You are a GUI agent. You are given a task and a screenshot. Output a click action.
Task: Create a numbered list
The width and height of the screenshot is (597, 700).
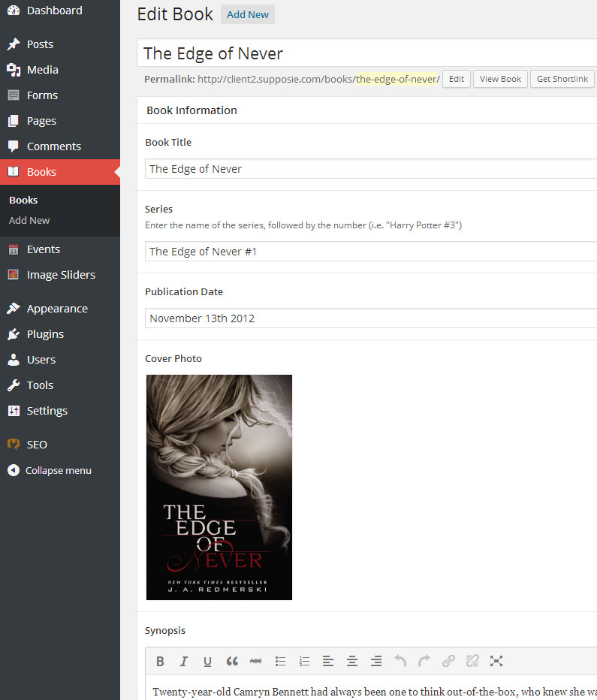pyautogui.click(x=304, y=661)
